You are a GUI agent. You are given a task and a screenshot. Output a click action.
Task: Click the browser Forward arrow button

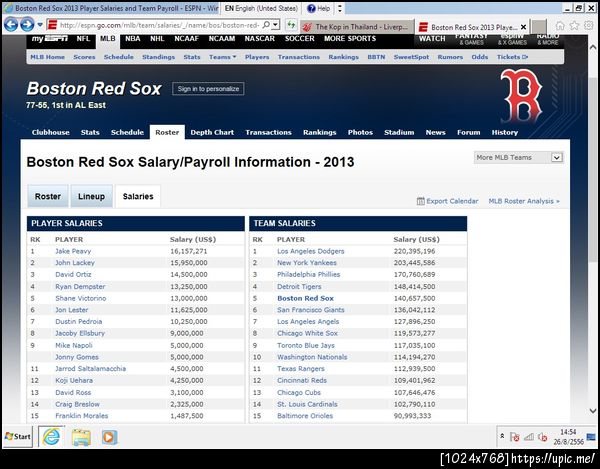point(27,25)
